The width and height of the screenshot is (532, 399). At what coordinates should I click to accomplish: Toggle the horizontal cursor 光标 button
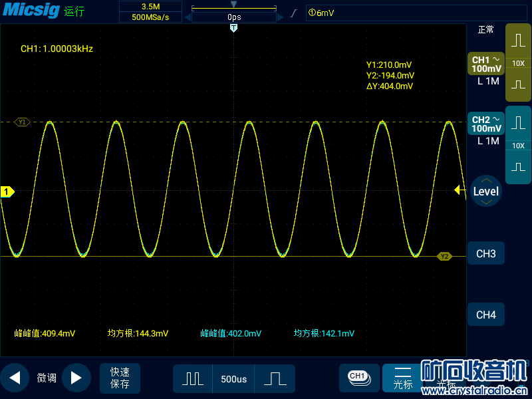coord(403,378)
